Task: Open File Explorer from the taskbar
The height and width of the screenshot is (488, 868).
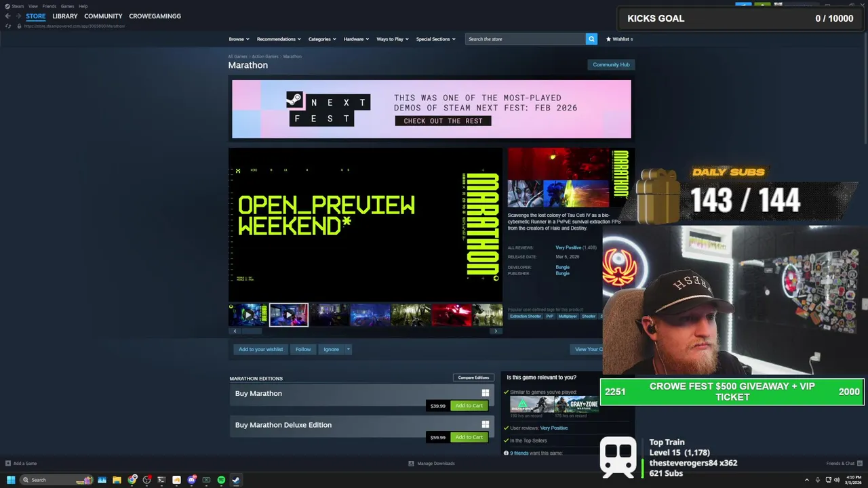Action: click(117, 480)
